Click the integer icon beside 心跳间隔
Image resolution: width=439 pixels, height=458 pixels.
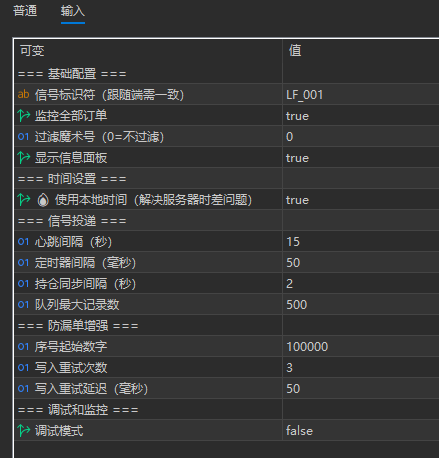[x=23, y=242]
